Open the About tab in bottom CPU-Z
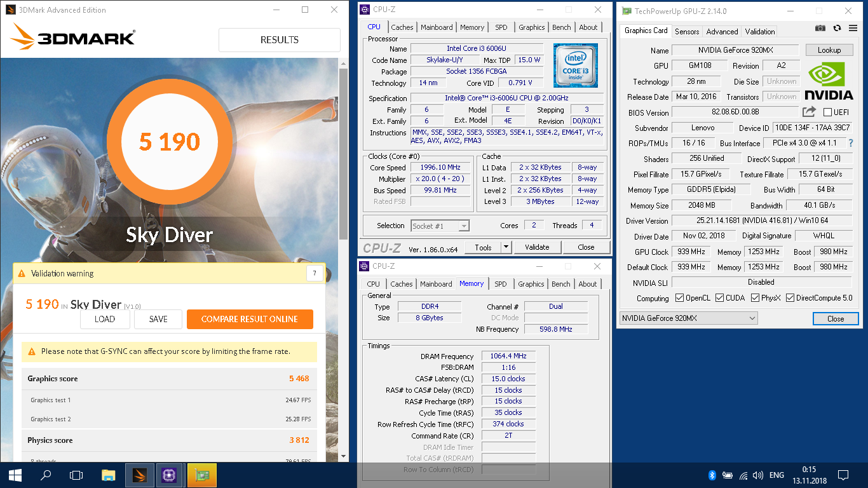The image size is (868, 488). click(x=588, y=284)
